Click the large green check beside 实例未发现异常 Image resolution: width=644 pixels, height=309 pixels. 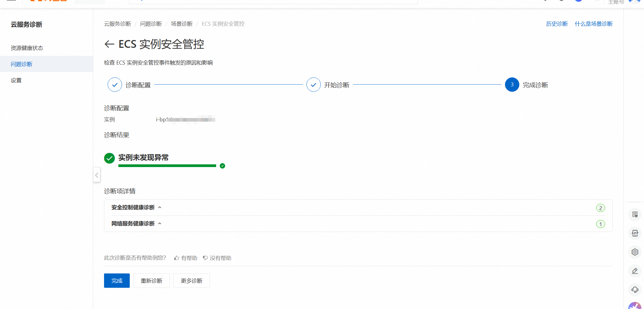coord(109,158)
